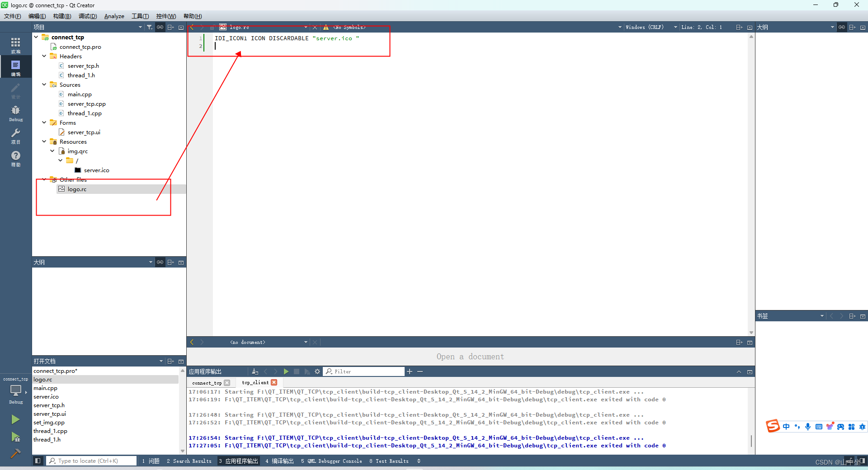Viewport: 868px width, 470px height.
Task: Open the Test Results pane
Action: pos(389,461)
